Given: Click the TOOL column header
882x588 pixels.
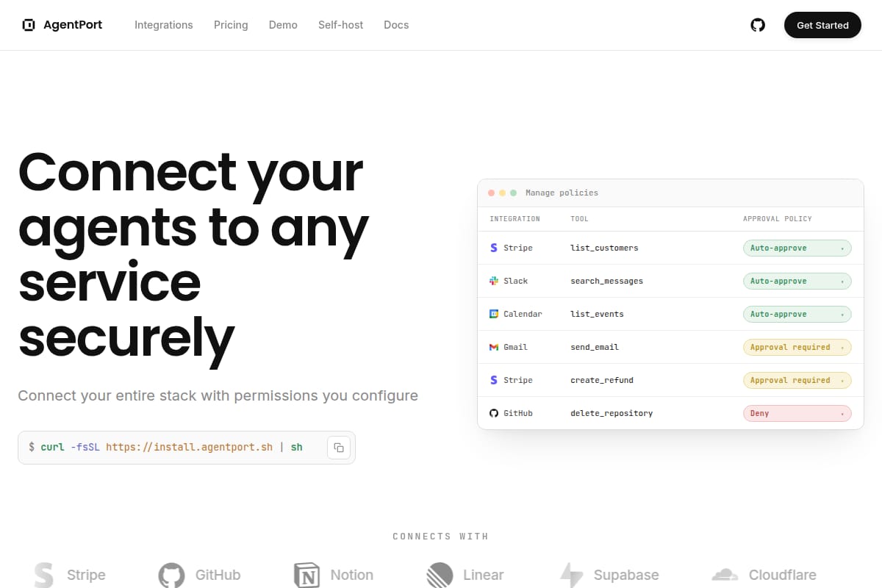Looking at the screenshot, I should tap(580, 219).
